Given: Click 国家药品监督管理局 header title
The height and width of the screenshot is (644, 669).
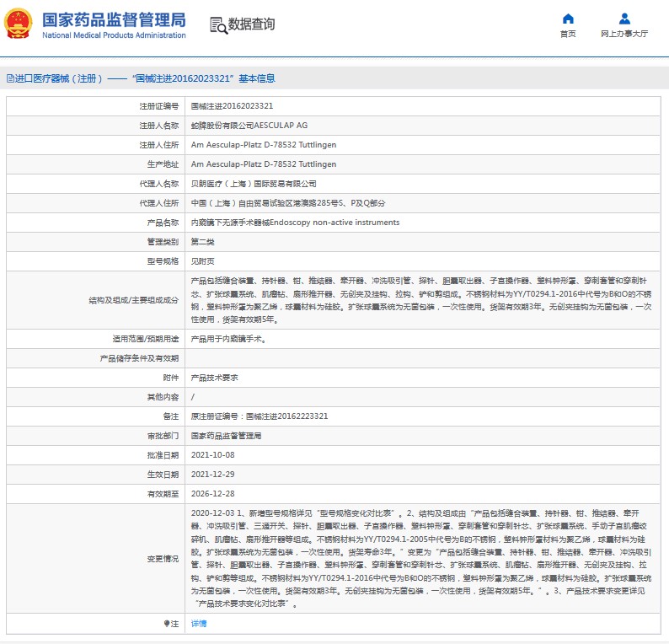Looking at the screenshot, I should click(x=114, y=19).
